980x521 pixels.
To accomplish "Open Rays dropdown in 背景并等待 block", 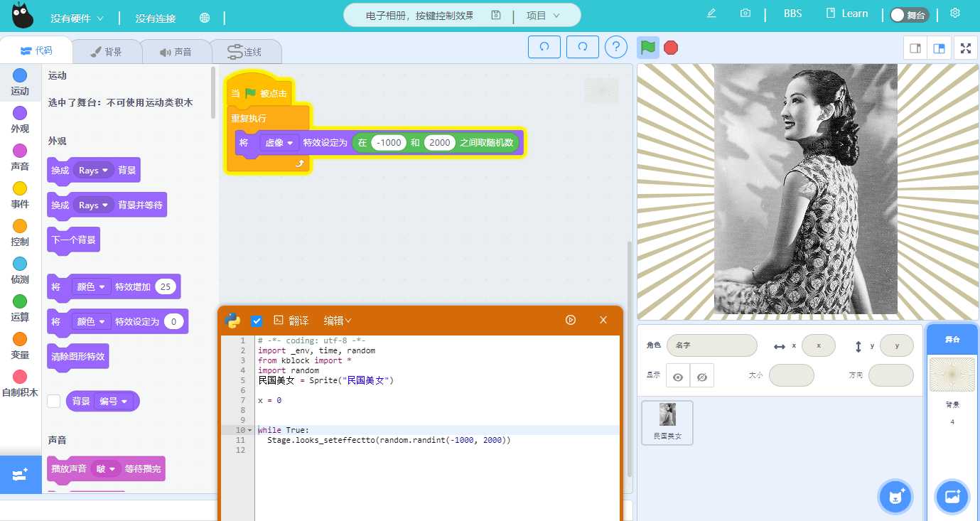I will click(x=93, y=205).
